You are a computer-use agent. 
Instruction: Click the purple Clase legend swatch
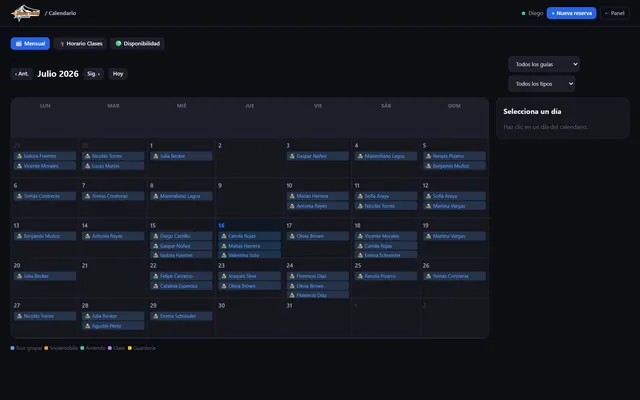[110, 348]
